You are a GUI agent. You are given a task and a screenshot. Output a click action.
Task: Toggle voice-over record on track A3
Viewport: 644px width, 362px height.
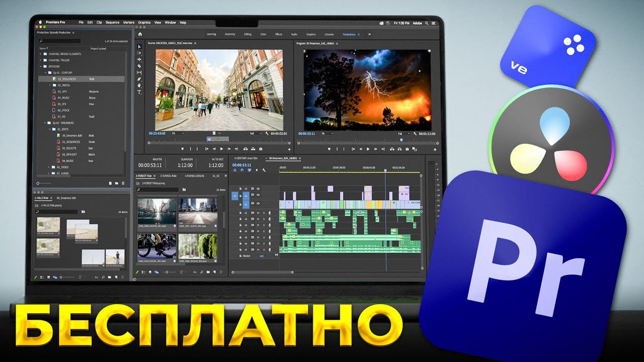click(270, 225)
